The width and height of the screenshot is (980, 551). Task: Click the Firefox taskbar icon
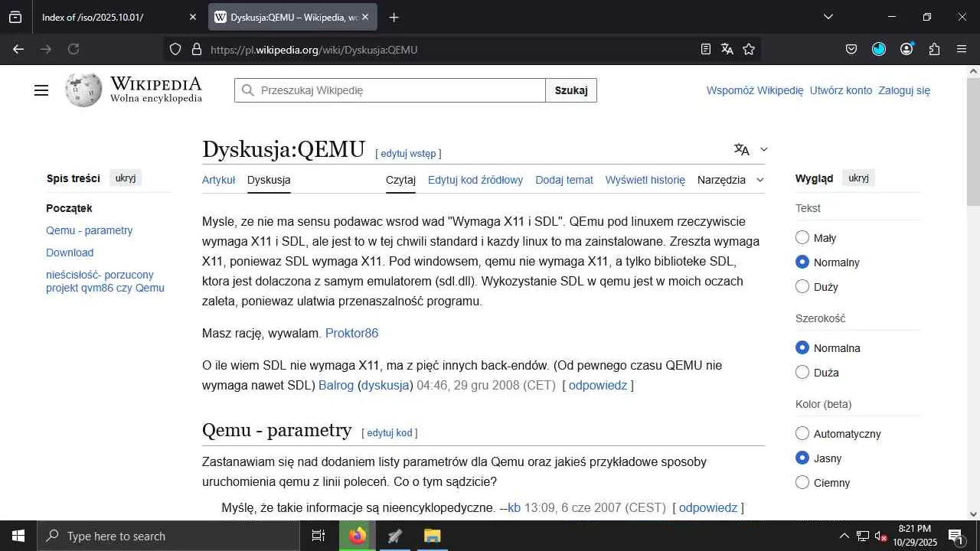358,536
